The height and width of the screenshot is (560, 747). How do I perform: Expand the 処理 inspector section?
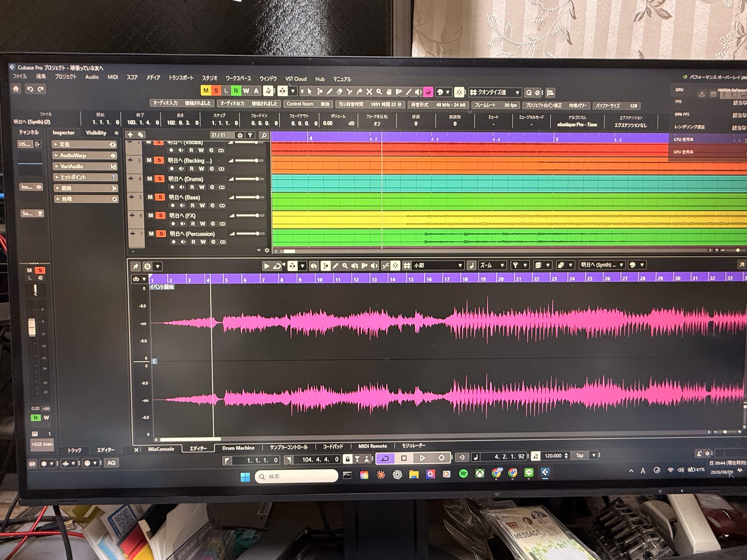[x=86, y=199]
